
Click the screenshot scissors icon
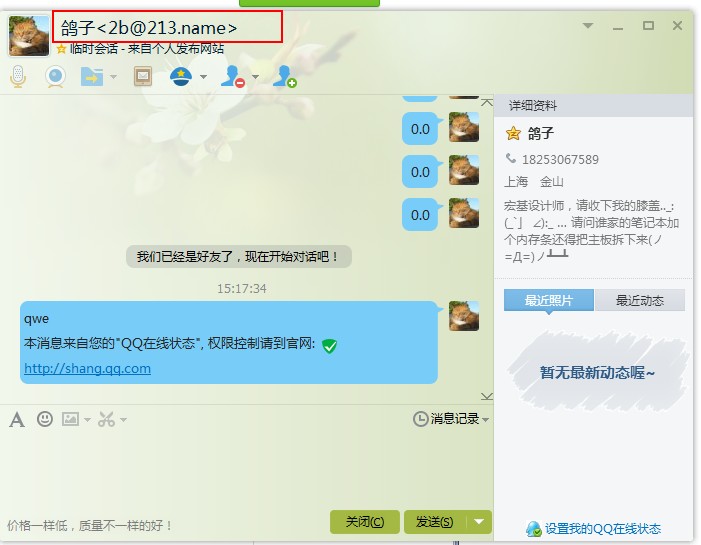click(106, 419)
